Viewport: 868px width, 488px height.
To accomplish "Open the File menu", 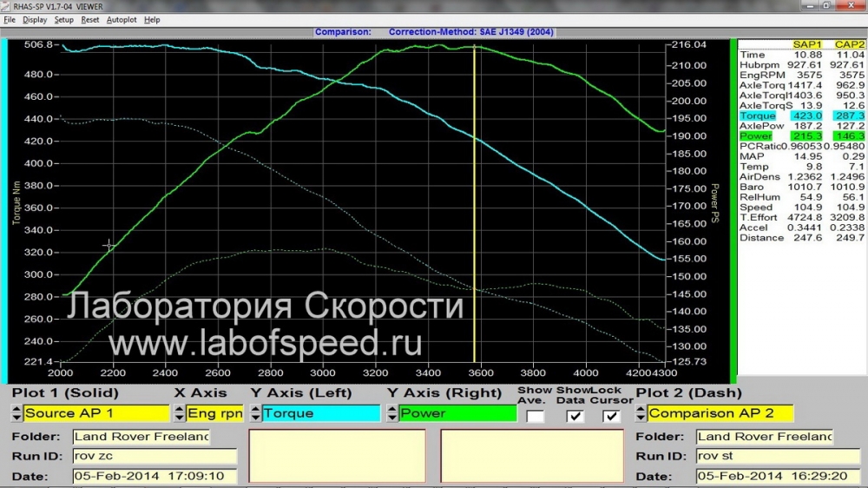I will (x=10, y=19).
